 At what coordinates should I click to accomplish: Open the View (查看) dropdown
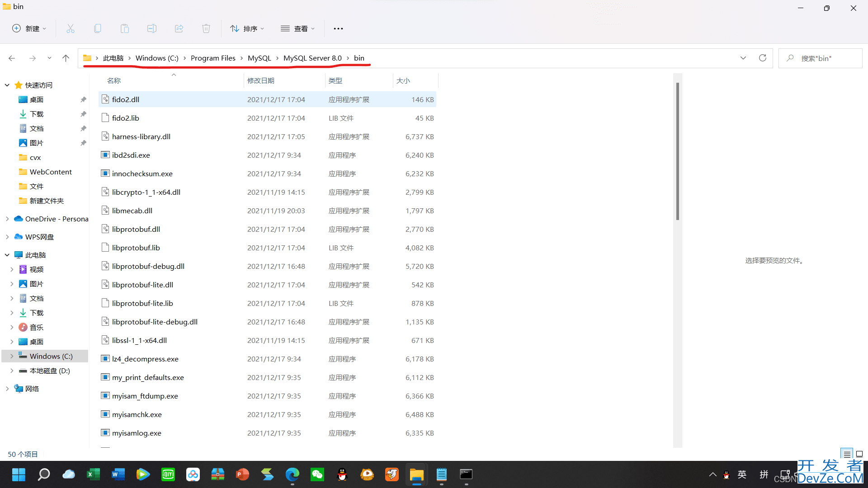(x=297, y=28)
